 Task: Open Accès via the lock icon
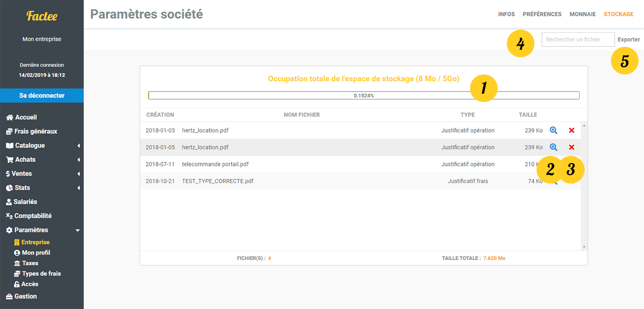(17, 284)
